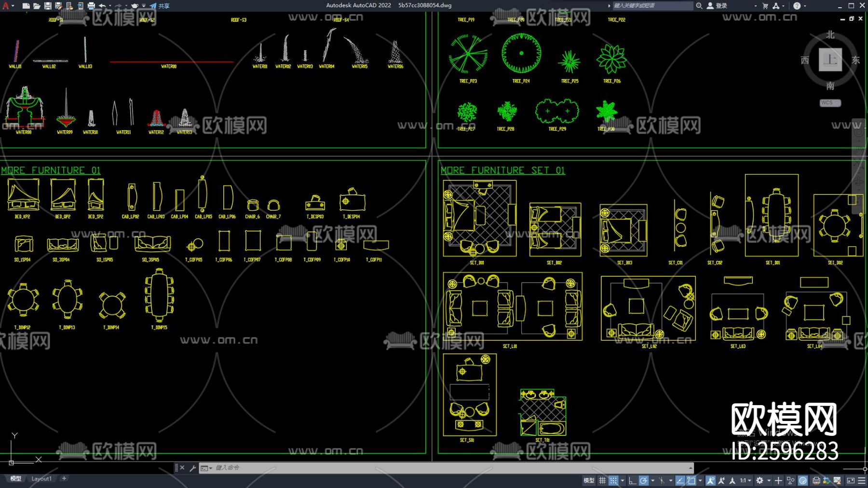Minimize the drawing viewport window
This screenshot has width=868, height=488.
coord(842,19)
